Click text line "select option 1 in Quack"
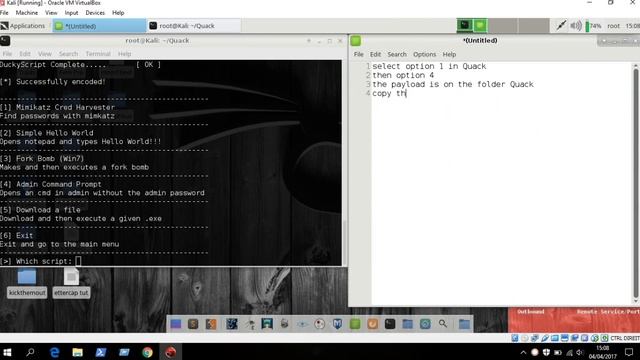The width and height of the screenshot is (640, 360). pyautogui.click(x=429, y=66)
